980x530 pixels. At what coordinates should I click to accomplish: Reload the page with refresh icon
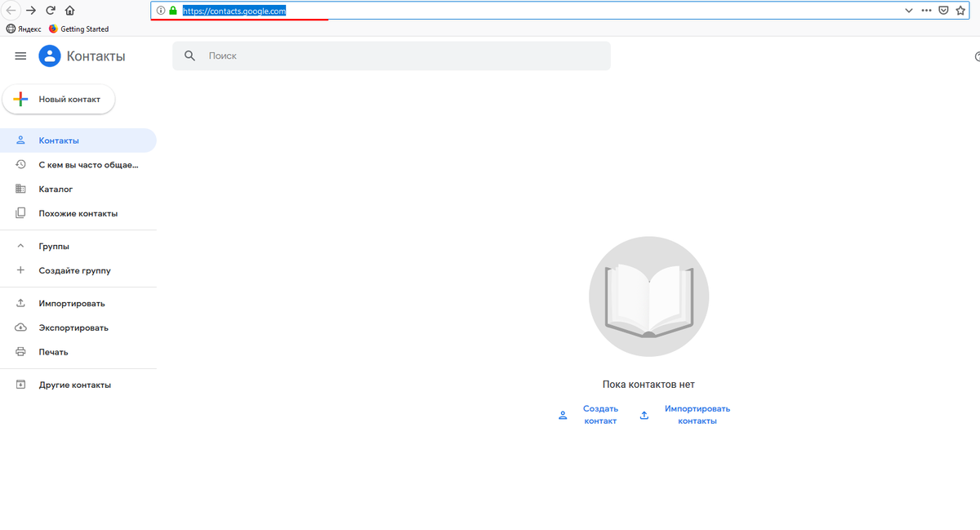tap(51, 11)
